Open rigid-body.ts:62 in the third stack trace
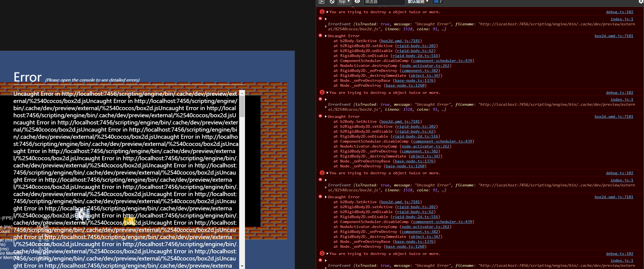644x269 pixels. click(x=415, y=212)
